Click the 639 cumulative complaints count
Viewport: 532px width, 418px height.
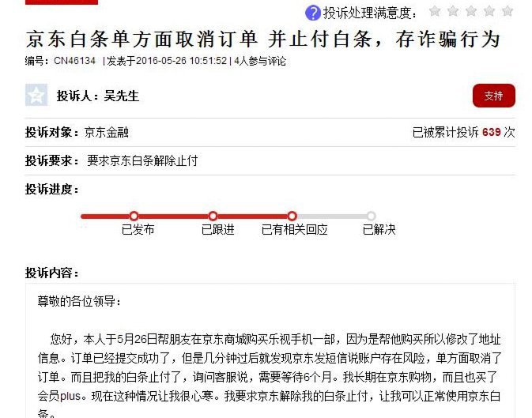(491, 132)
